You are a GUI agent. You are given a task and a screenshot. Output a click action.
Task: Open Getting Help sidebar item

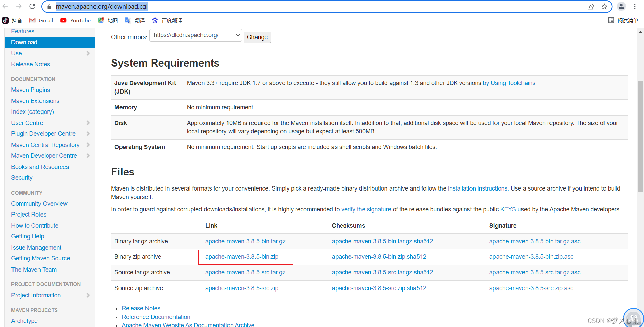(28, 236)
